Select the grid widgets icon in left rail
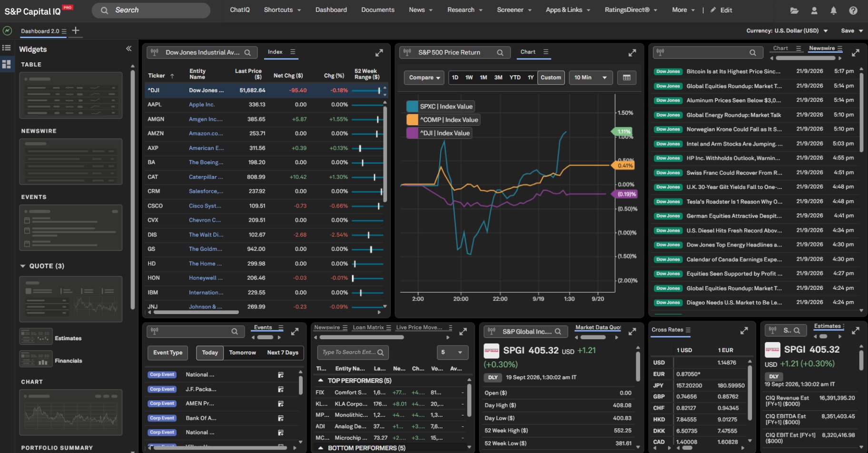868x453 pixels. 7,64
